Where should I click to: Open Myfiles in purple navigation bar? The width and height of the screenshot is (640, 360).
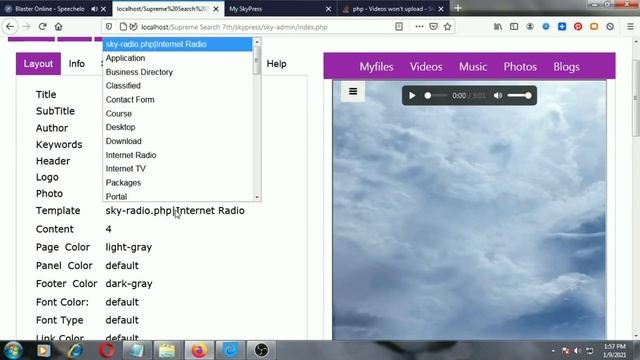coord(376,67)
